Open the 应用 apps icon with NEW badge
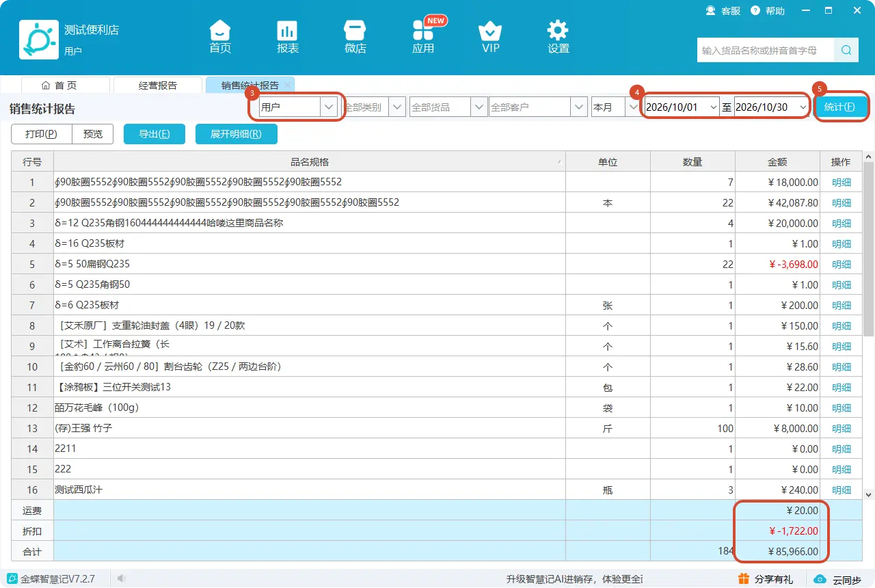This screenshot has height=588, width=875. [423, 31]
